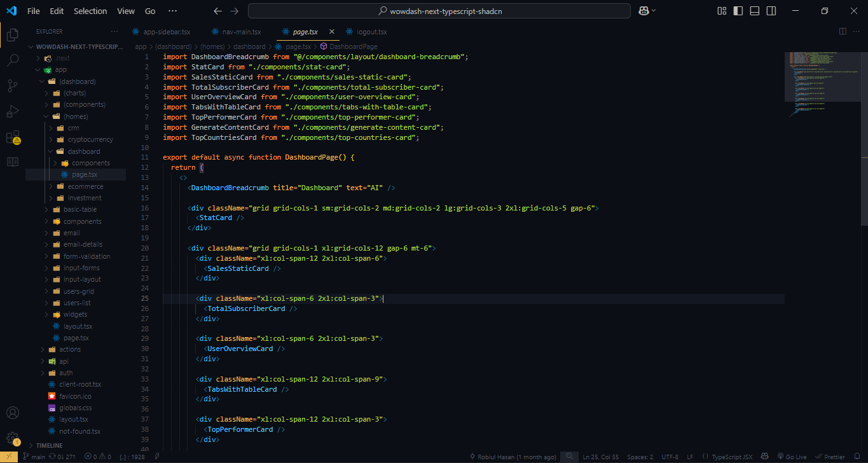This screenshot has width=868, height=463.
Task: Click the navigate back arrow
Action: 217,10
